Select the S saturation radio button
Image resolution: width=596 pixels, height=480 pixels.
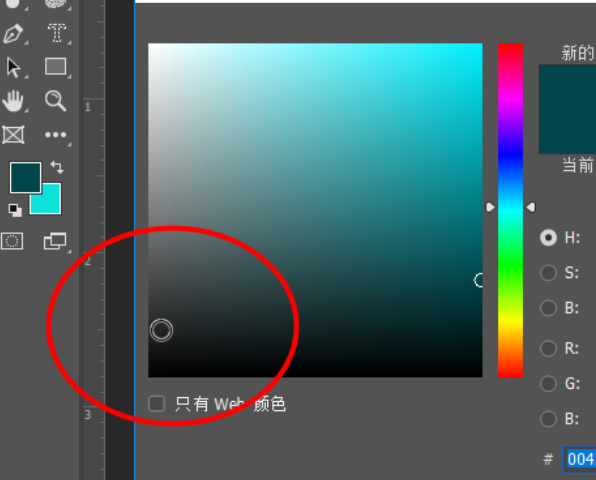pyautogui.click(x=548, y=272)
